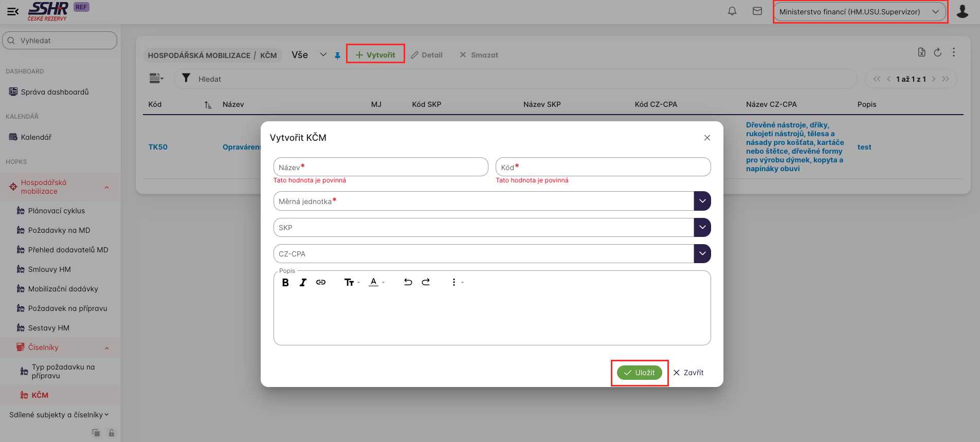This screenshot has height=442, width=980.
Task: Open the CZ-CPA dropdown list
Action: tap(702, 253)
